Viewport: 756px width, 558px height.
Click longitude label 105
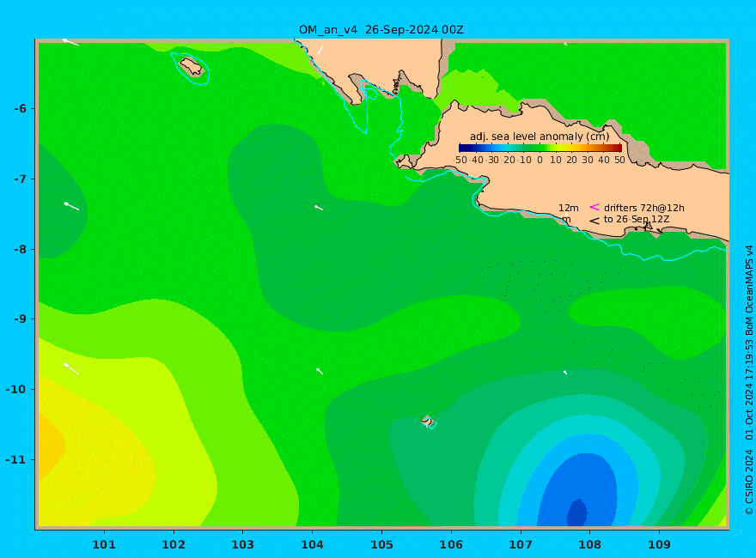381,545
